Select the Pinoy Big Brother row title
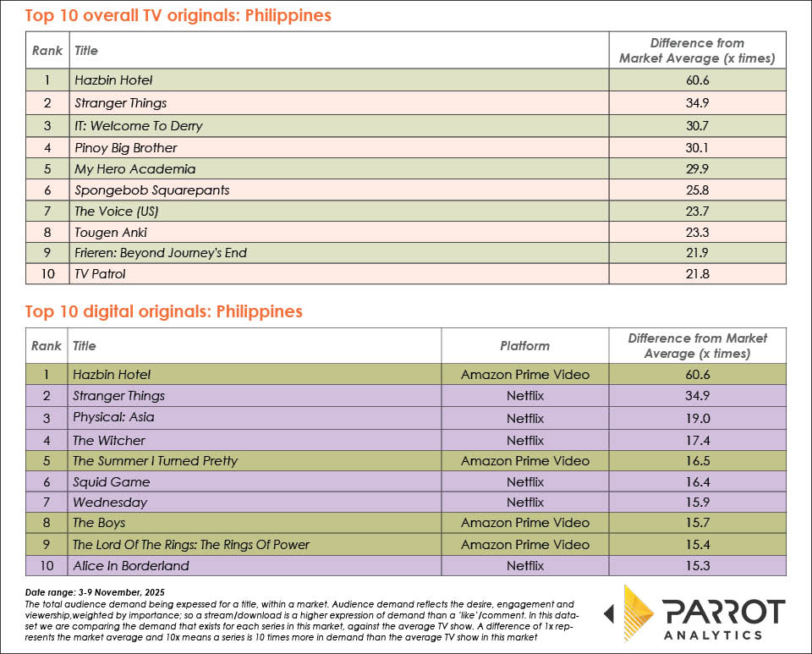 click(125, 147)
